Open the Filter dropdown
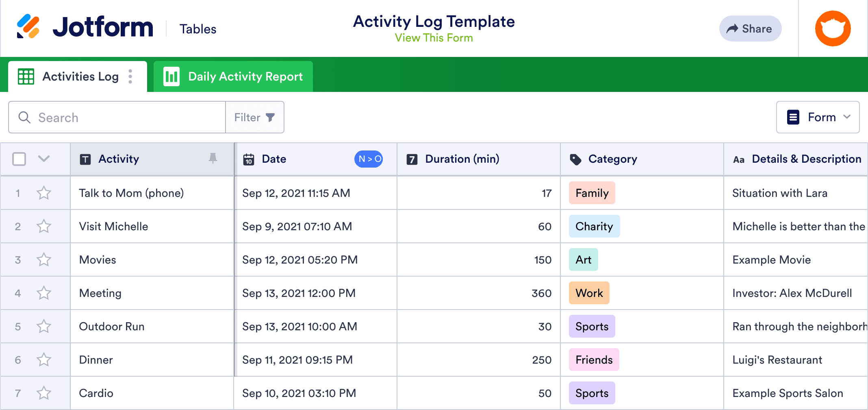The width and height of the screenshot is (868, 410). coord(254,117)
